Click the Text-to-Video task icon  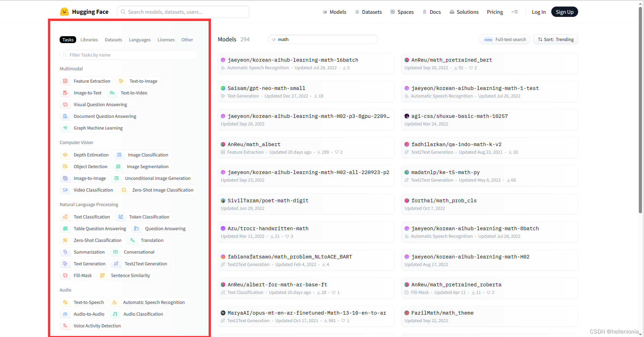point(112,93)
